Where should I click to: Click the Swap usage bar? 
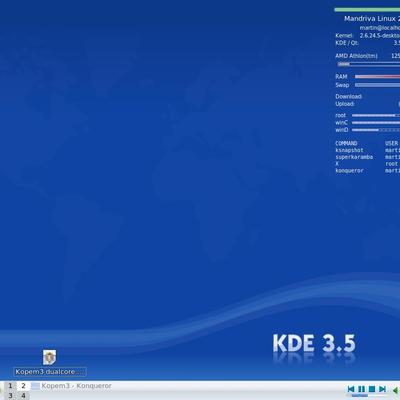tap(377, 85)
